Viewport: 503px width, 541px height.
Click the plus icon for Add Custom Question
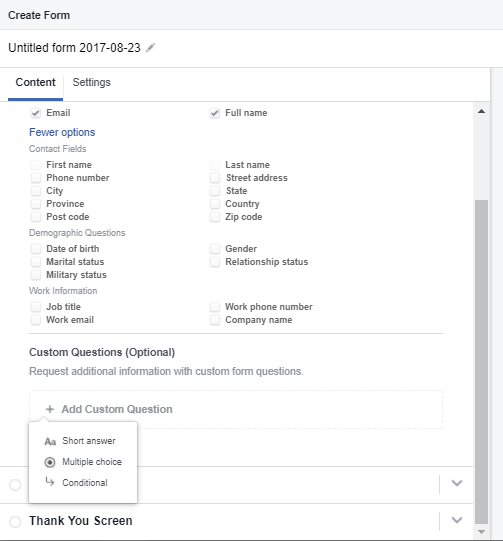coord(50,409)
